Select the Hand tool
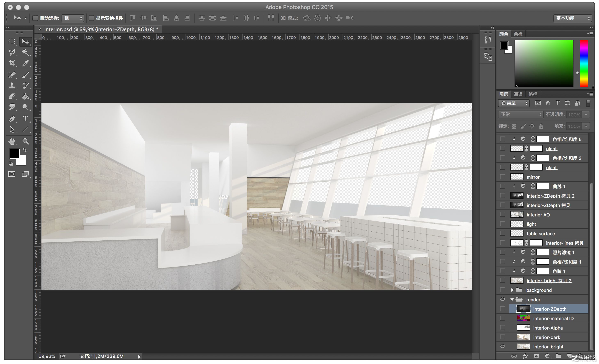The width and height of the screenshot is (599, 364). click(x=12, y=141)
